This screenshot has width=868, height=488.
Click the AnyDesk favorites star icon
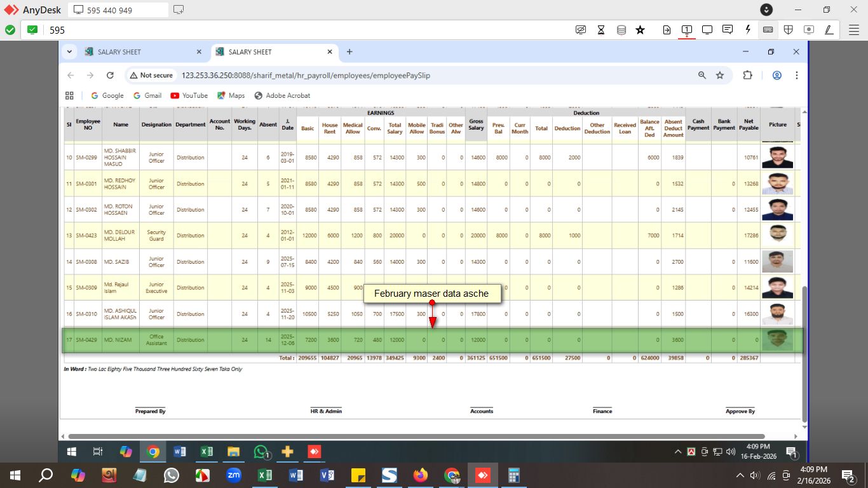pos(641,30)
